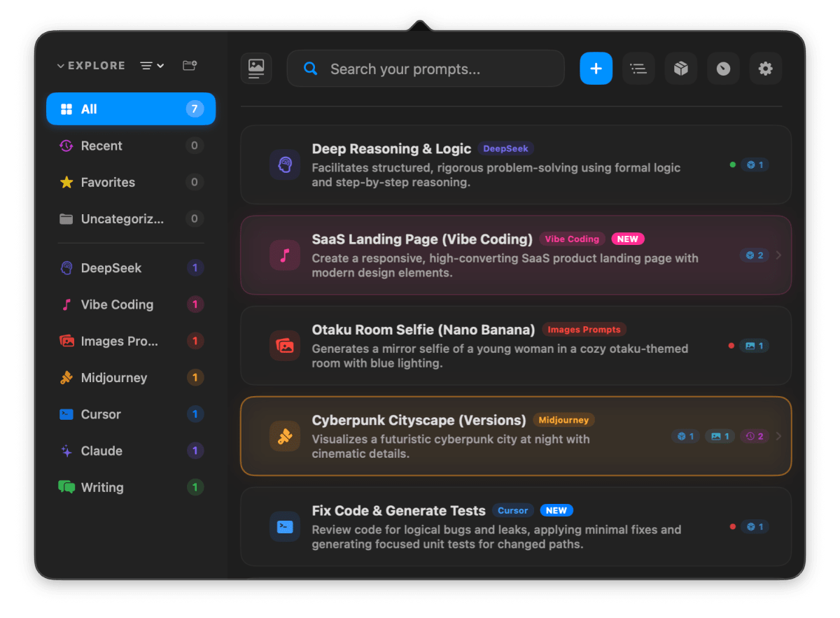Screen dimensions: 840x618
Task: Click the new folder icon in sidebar
Action: [x=189, y=65]
